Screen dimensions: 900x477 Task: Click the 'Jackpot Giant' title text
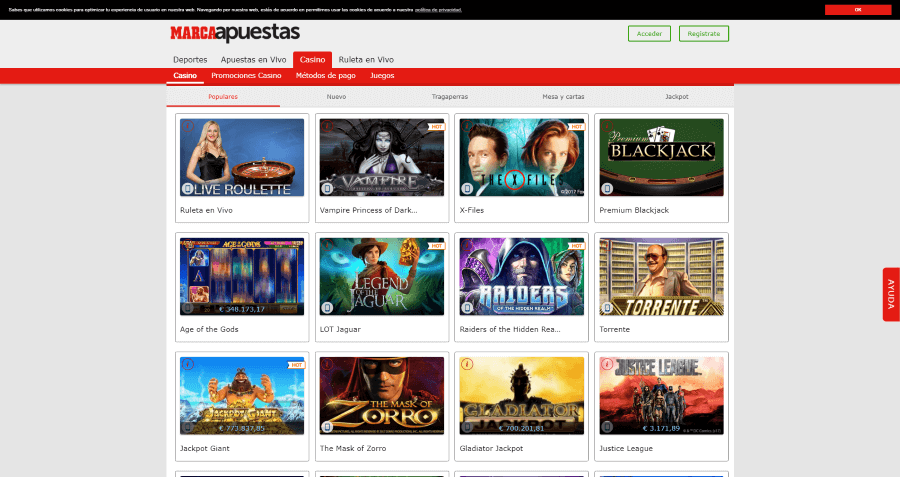click(204, 448)
